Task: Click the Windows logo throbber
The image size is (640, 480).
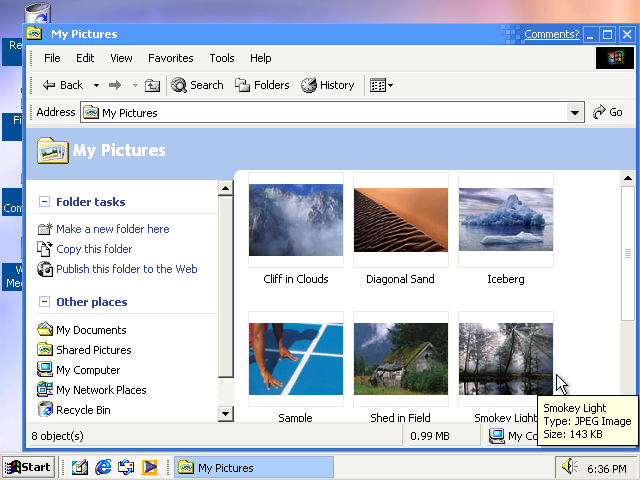Action: [x=615, y=58]
